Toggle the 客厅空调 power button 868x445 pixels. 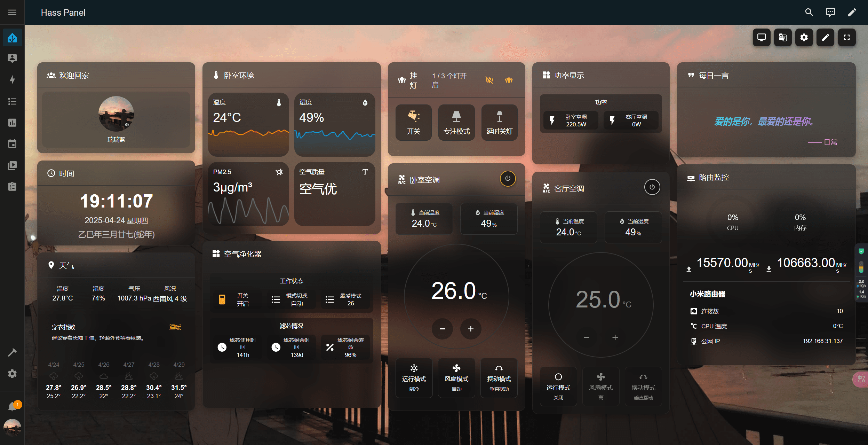(x=652, y=187)
